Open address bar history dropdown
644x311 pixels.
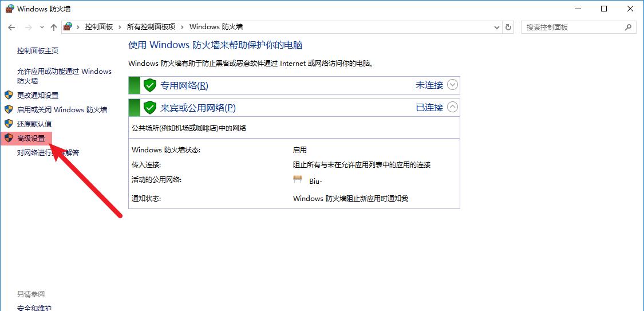tap(496, 27)
